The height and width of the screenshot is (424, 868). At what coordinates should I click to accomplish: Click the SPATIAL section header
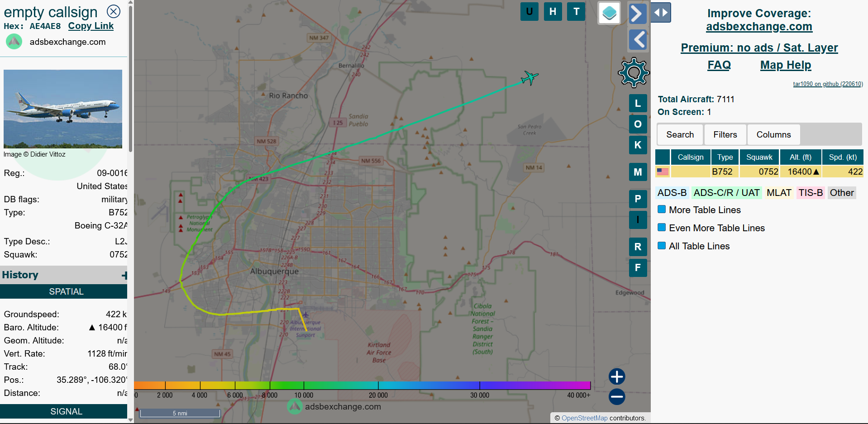64,291
